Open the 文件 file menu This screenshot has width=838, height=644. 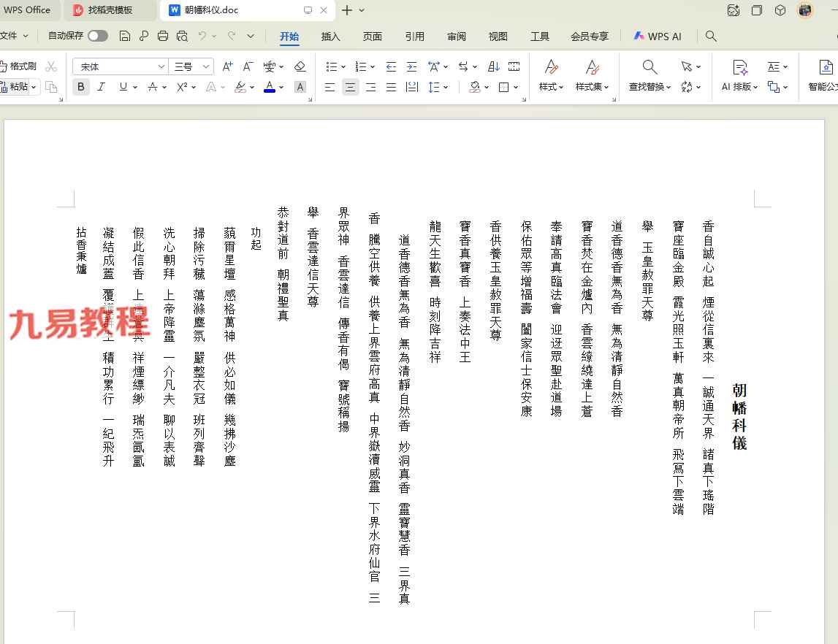point(13,36)
